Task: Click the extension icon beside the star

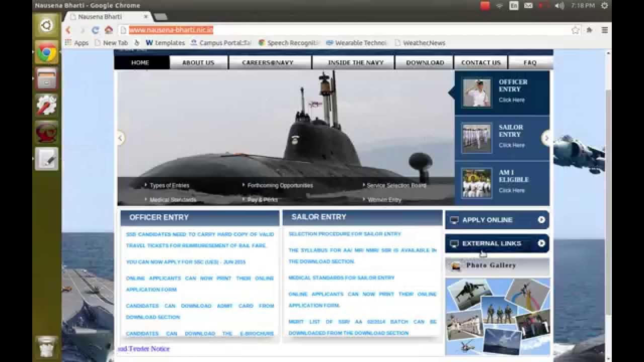Action: pyautogui.click(x=590, y=30)
